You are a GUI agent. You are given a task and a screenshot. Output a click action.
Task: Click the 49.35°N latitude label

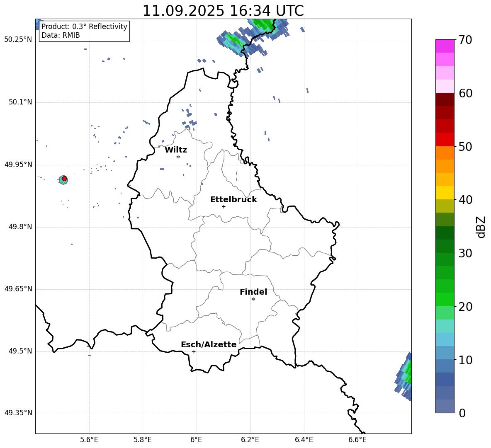(18, 413)
